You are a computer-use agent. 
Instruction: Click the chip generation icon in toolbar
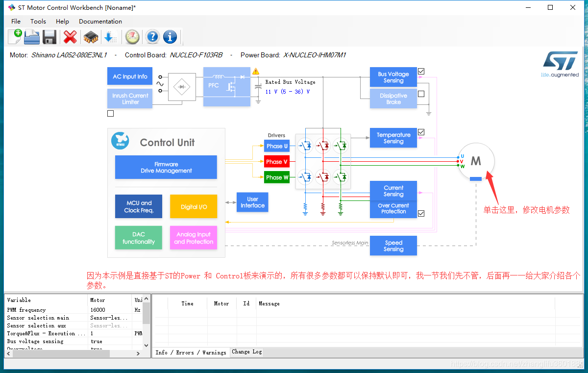click(91, 37)
